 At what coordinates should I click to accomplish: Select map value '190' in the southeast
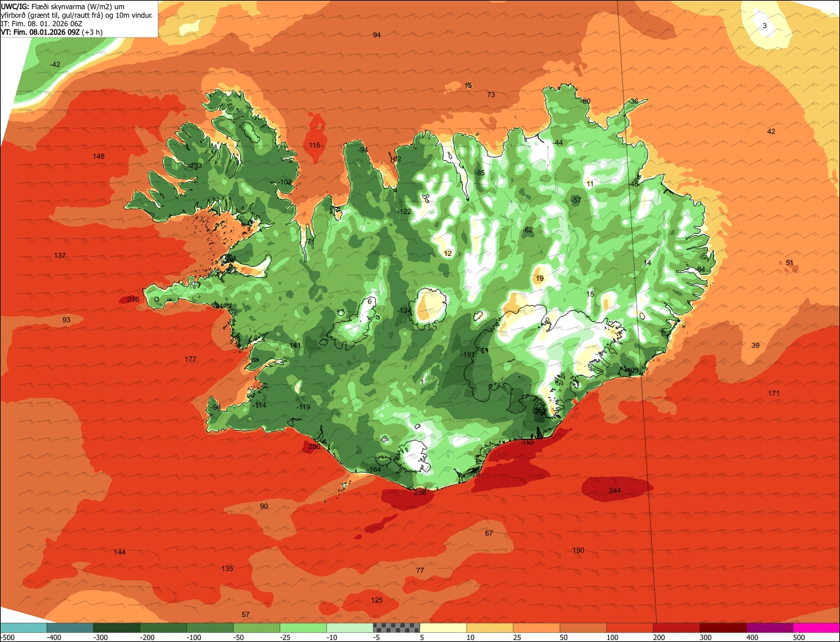(x=578, y=550)
